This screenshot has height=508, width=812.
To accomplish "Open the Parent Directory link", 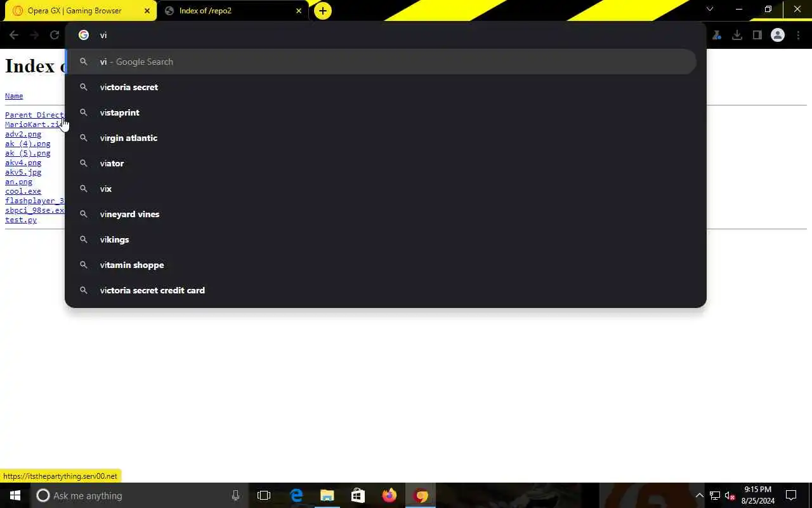I will point(34,115).
